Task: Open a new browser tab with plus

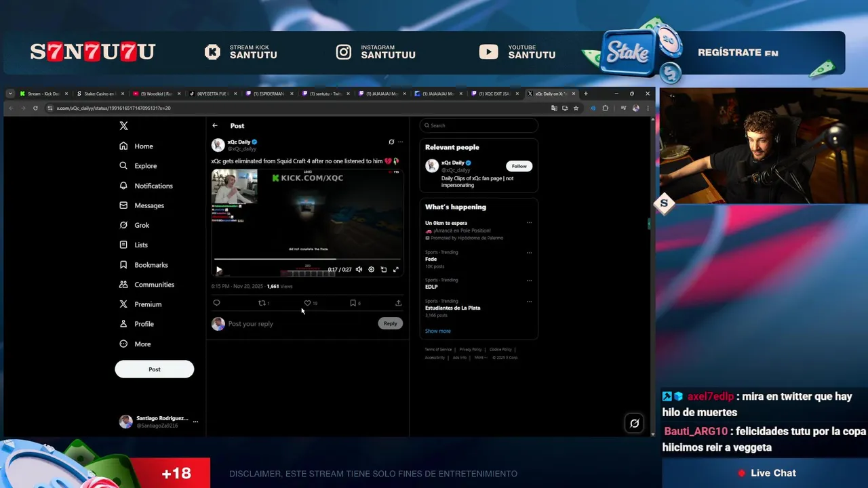Action: 586,94
